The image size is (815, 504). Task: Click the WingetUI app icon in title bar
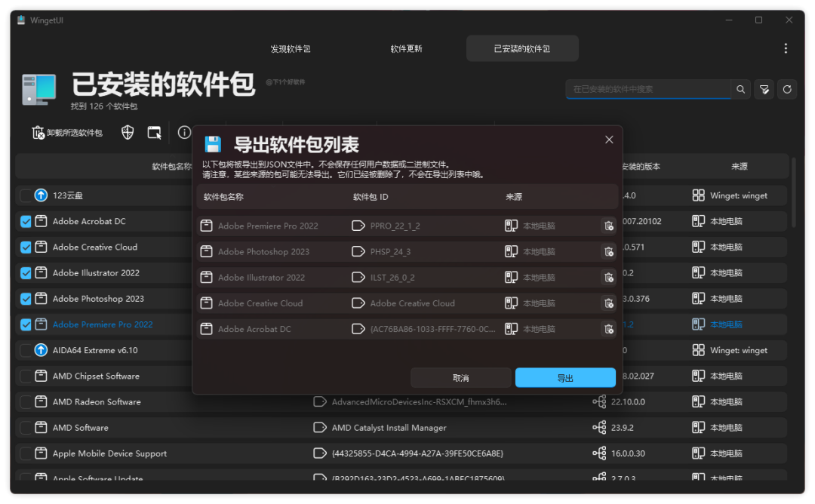click(x=21, y=20)
